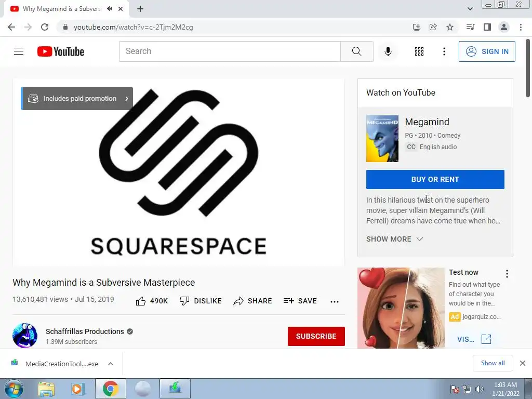Screen dimensions: 532x399
Task: Mute the tab via speaker icon
Action: click(109, 9)
